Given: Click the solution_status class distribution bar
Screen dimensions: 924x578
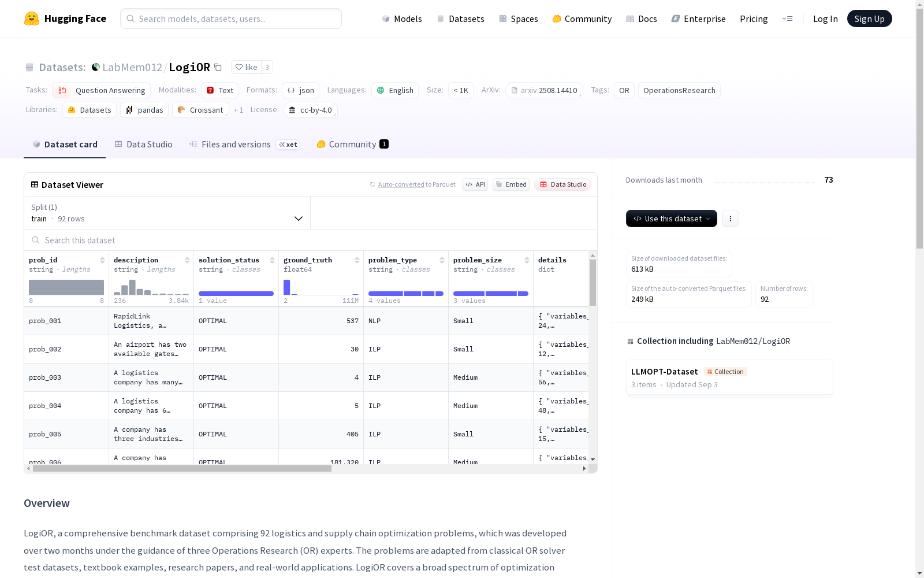Looking at the screenshot, I should [236, 294].
